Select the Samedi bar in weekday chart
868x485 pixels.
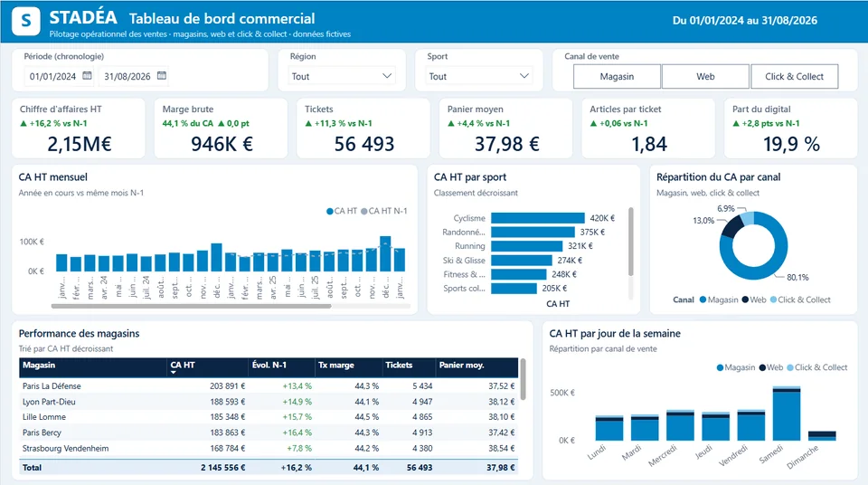coord(787,414)
